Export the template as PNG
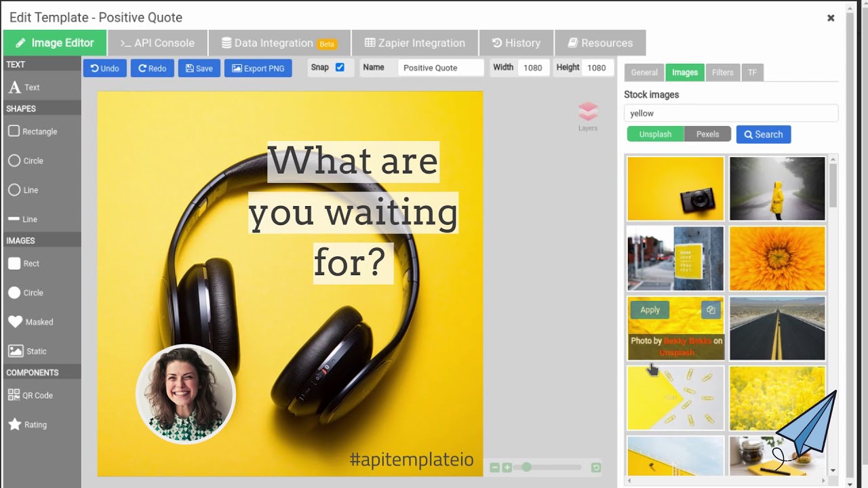Viewport: 868px width, 488px height. 258,68
